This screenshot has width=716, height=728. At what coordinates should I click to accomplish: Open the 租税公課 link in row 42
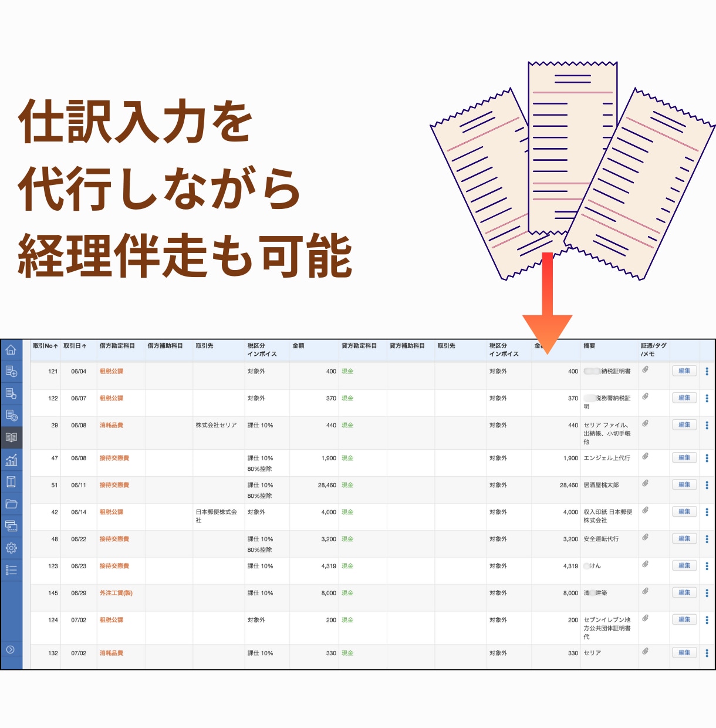click(x=112, y=513)
